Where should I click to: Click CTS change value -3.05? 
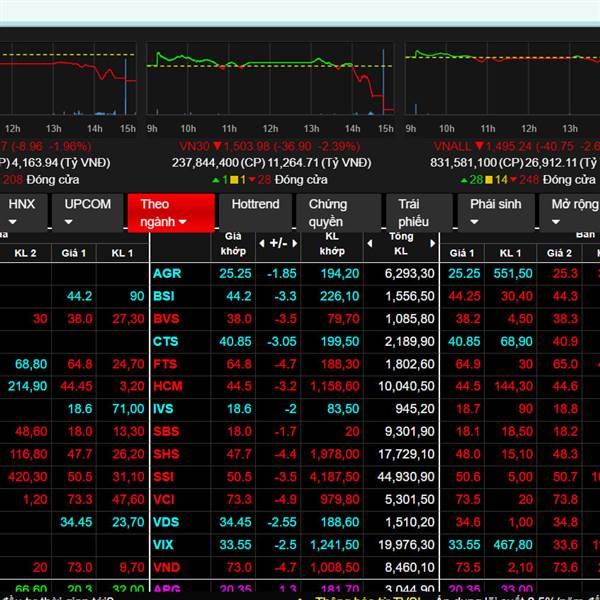click(x=282, y=341)
